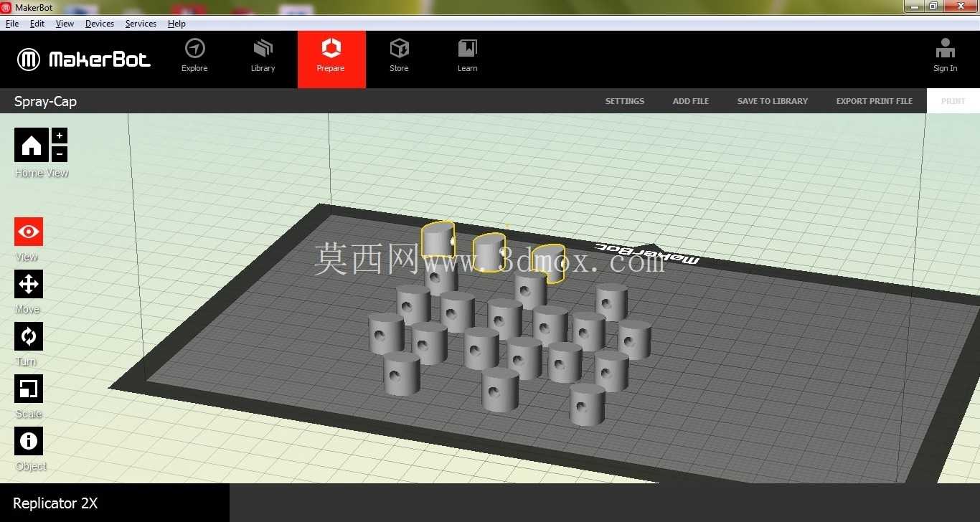The image size is (980, 522).
Task: Select the leftmost yellow-outlined cylinder model
Action: coord(438,239)
